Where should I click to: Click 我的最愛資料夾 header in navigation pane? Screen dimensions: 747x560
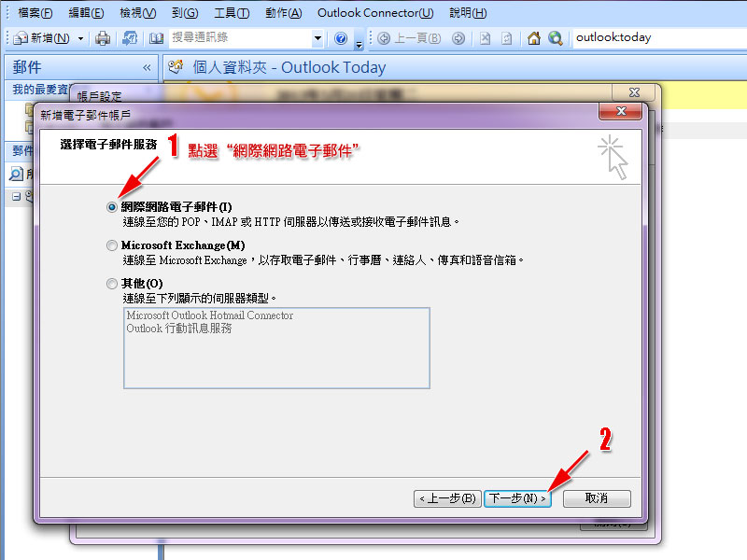pos(40,90)
